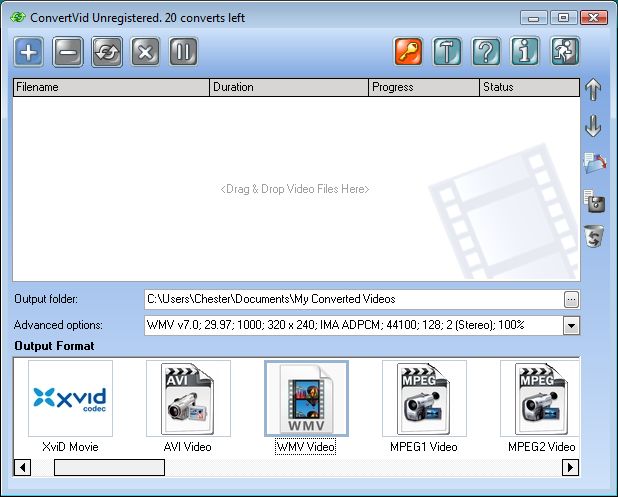Image resolution: width=618 pixels, height=497 pixels.
Task: Click the Add video file plus button
Action: point(29,52)
